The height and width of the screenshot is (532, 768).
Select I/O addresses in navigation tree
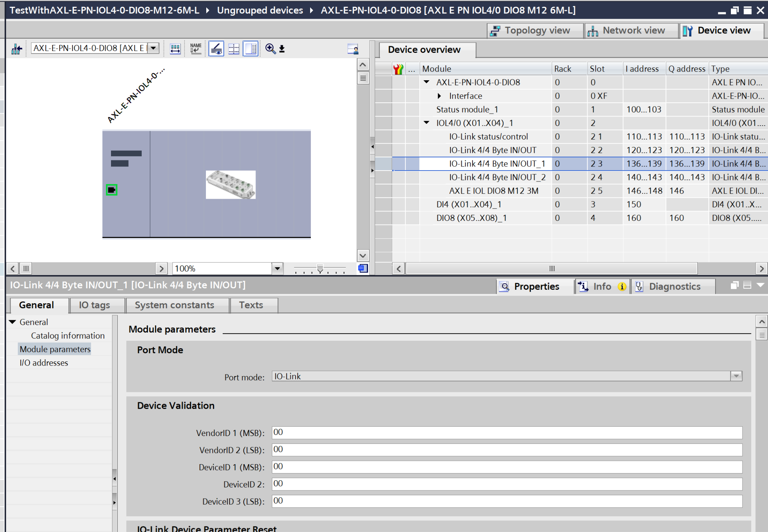point(44,363)
